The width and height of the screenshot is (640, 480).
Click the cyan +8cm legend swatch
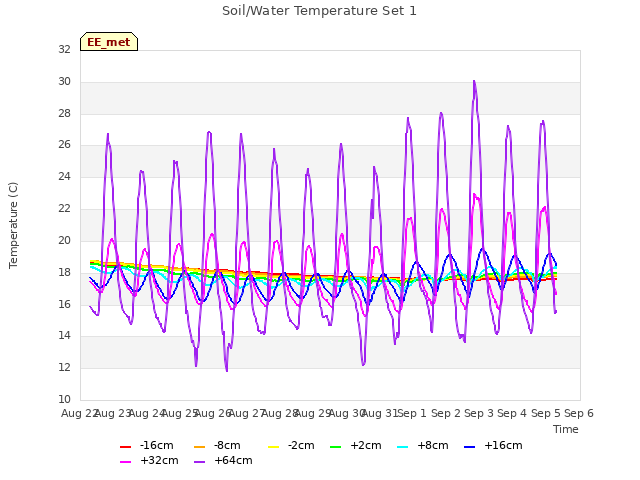(402, 447)
